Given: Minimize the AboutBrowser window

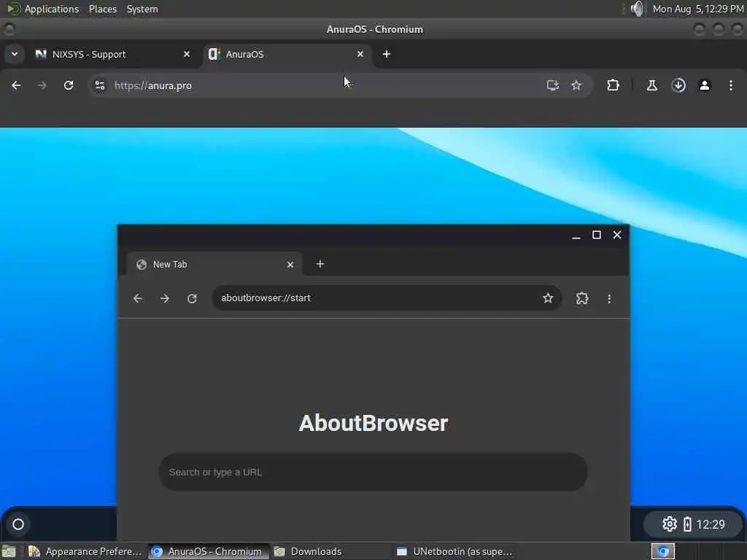Looking at the screenshot, I should tap(576, 236).
